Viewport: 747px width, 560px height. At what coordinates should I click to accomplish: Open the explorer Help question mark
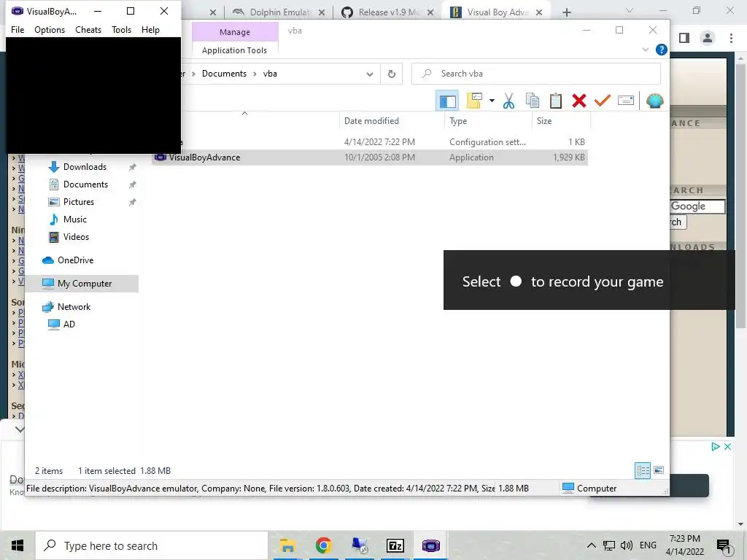pos(661,50)
